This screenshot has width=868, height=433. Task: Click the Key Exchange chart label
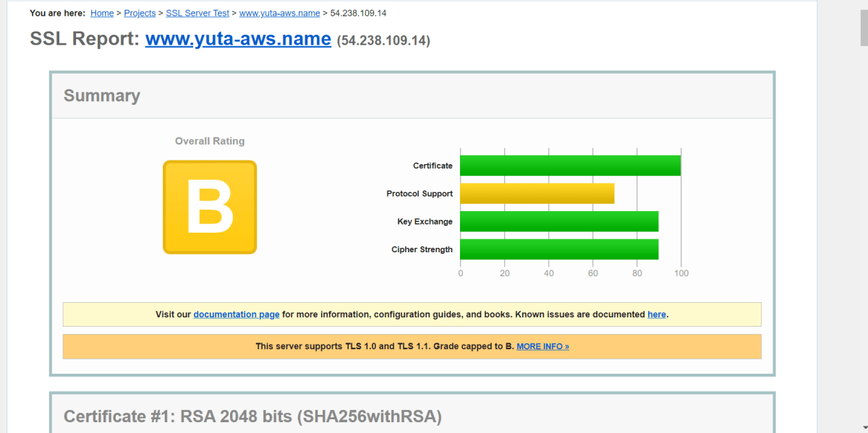point(425,221)
